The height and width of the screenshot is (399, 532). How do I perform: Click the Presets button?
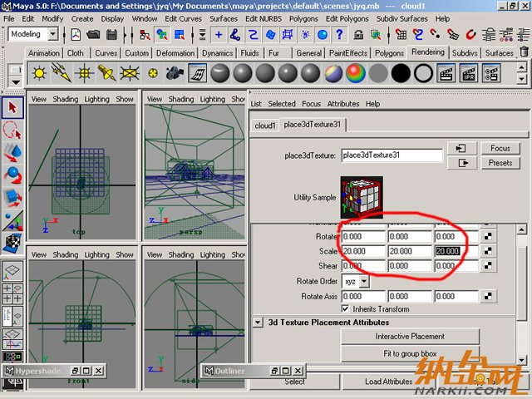pyautogui.click(x=500, y=163)
